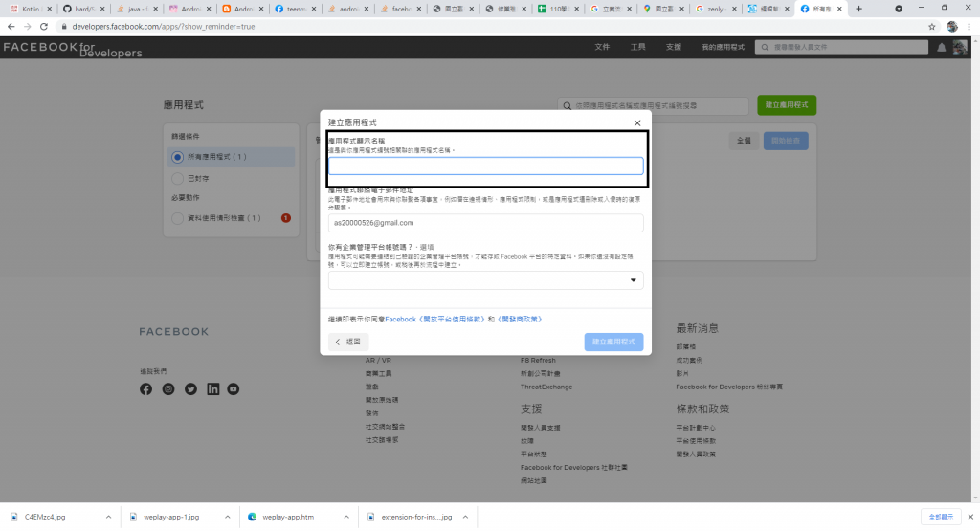Open the Chrome three-dot menu
Image resolution: width=980 pixels, height=531 pixels.
[969, 27]
